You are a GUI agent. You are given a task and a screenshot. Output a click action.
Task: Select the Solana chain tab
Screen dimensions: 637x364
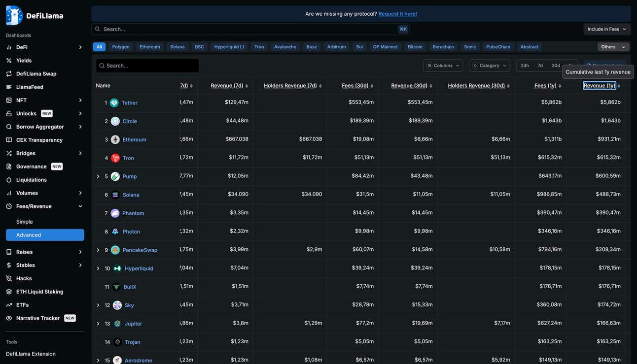177,47
